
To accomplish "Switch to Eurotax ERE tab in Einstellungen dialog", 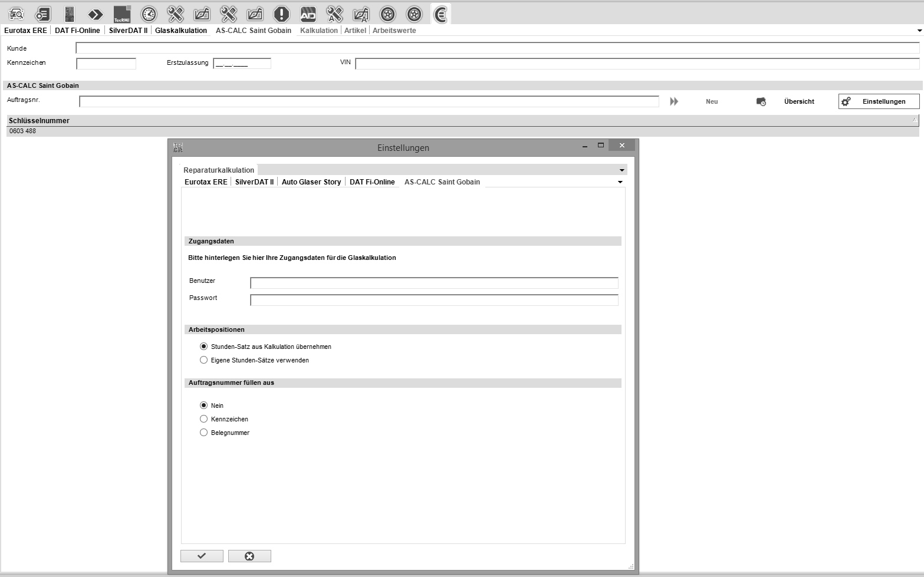I will coord(206,182).
